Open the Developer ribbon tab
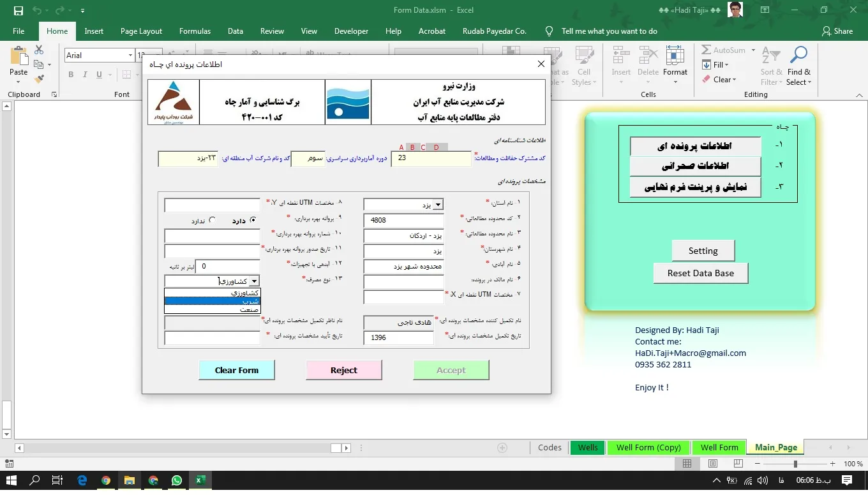Image resolution: width=868 pixels, height=495 pixels. [x=351, y=31]
